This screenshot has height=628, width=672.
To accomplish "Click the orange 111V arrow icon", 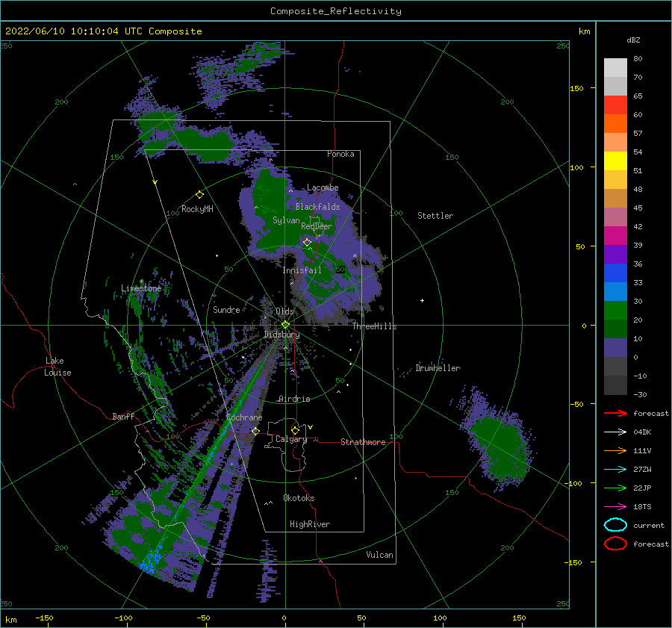I will coord(615,450).
